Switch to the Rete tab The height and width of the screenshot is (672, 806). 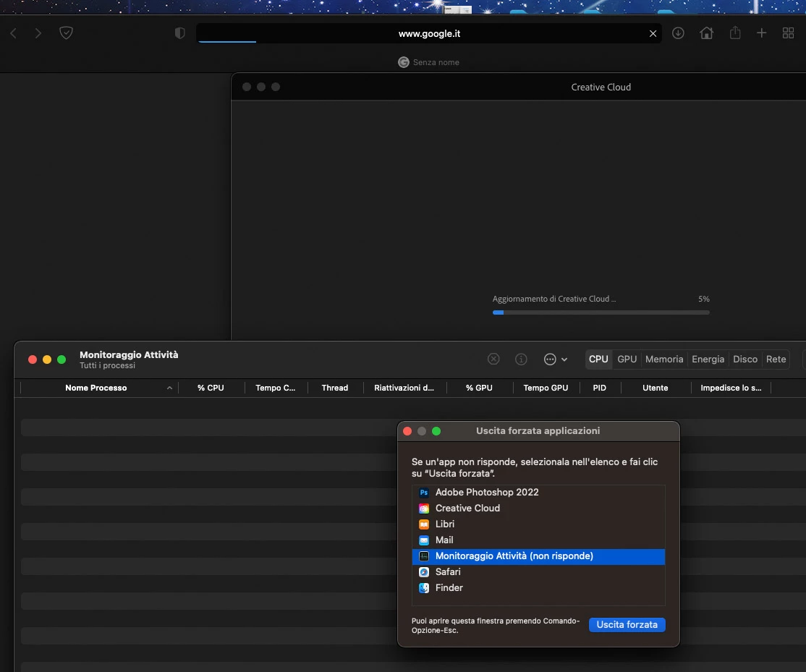[776, 359]
